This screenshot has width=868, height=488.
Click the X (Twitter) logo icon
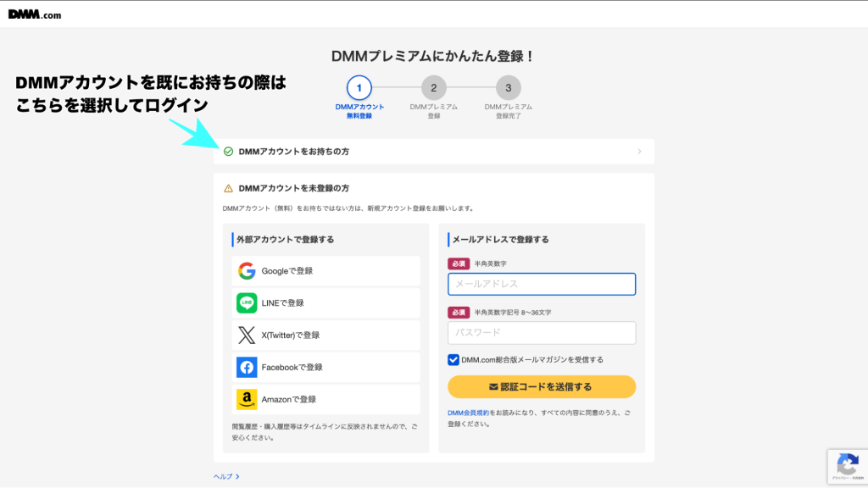click(247, 335)
